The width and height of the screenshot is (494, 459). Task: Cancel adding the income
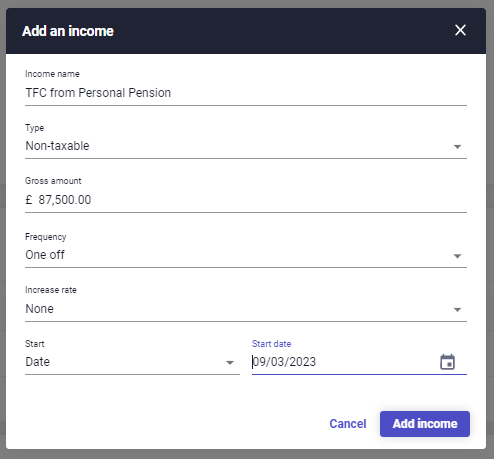[x=348, y=424]
